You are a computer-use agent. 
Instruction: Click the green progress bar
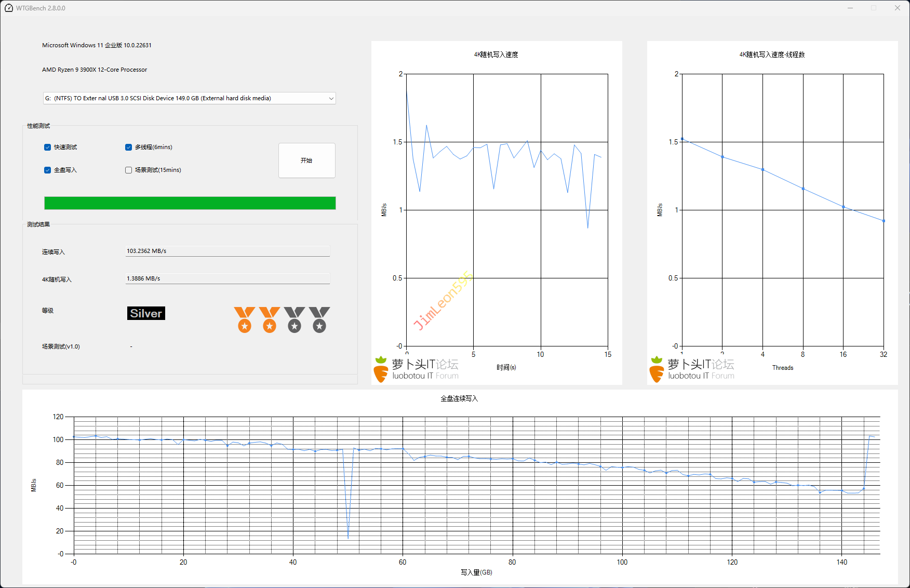point(190,203)
